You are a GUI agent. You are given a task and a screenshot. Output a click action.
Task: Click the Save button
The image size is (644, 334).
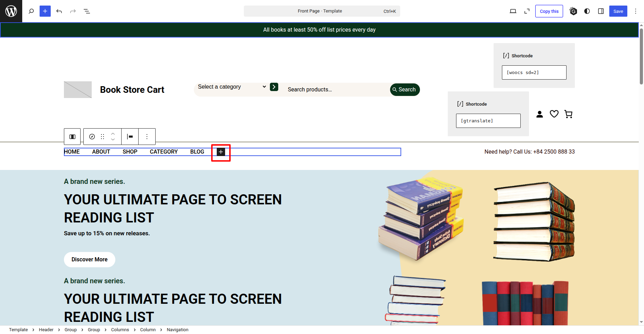click(618, 11)
